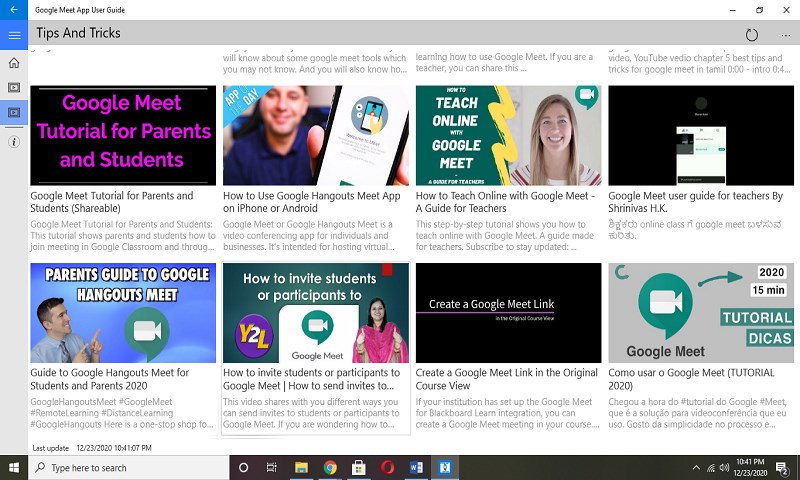
Task: Open Microsoft Word from the taskbar
Action: 416,467
